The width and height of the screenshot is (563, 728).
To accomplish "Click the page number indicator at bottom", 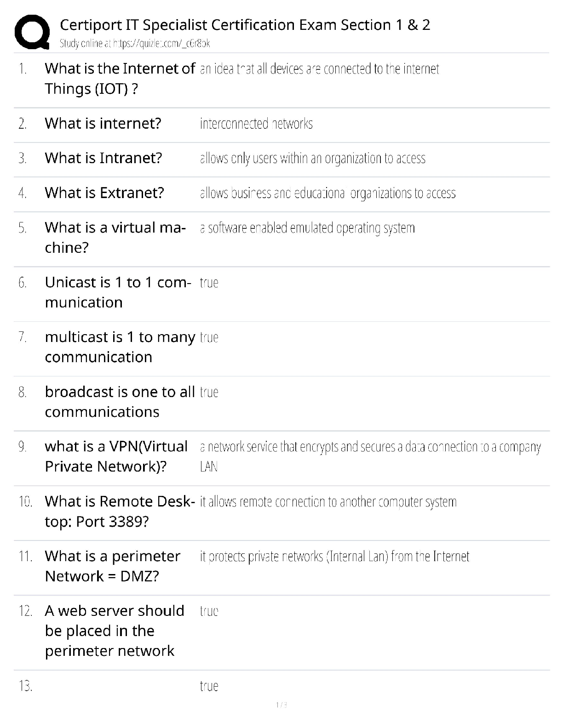I will coord(281,705).
